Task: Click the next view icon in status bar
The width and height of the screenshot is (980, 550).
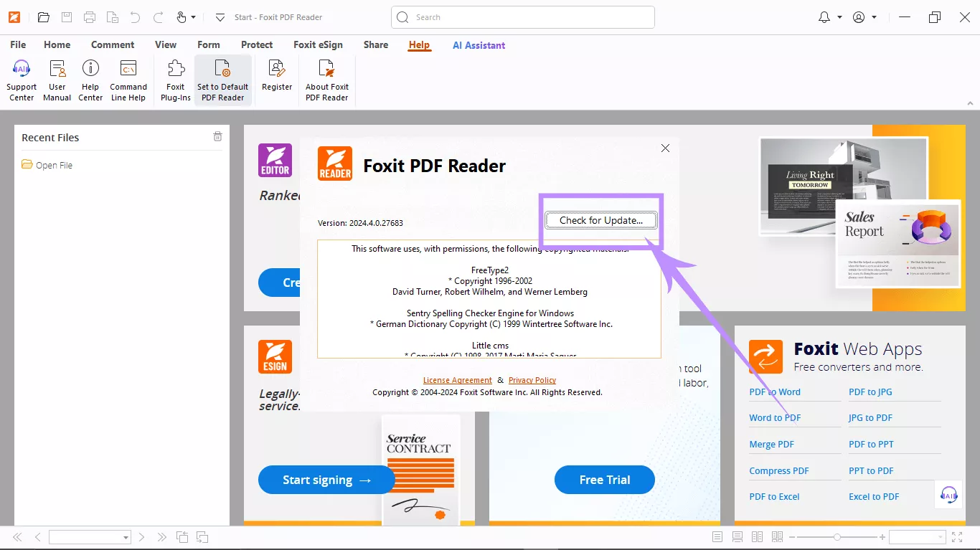Action: pos(202,537)
